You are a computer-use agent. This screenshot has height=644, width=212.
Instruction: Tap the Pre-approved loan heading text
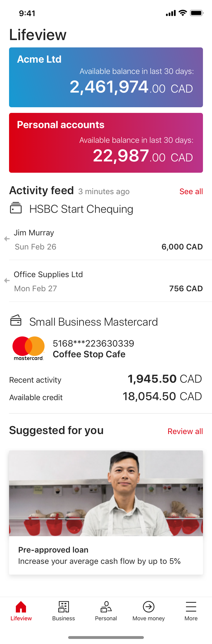point(53,550)
